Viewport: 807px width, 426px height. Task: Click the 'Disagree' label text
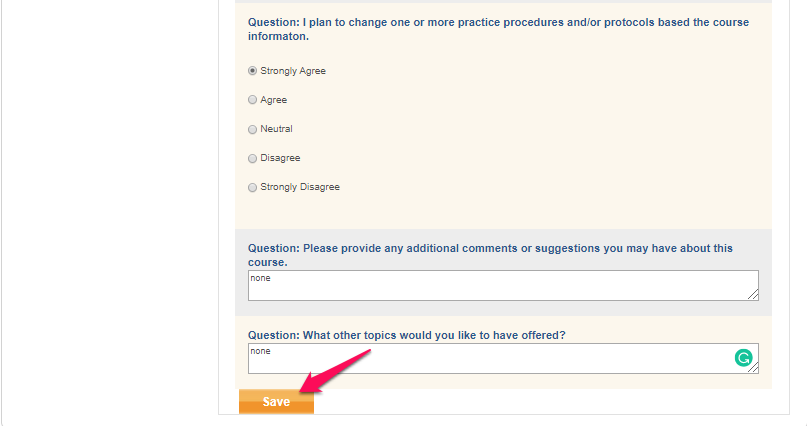pyautogui.click(x=280, y=158)
